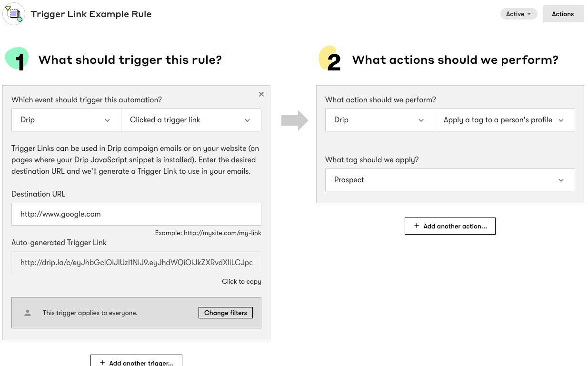
Task: Click the person icon in filter bar
Action: pyautogui.click(x=28, y=313)
